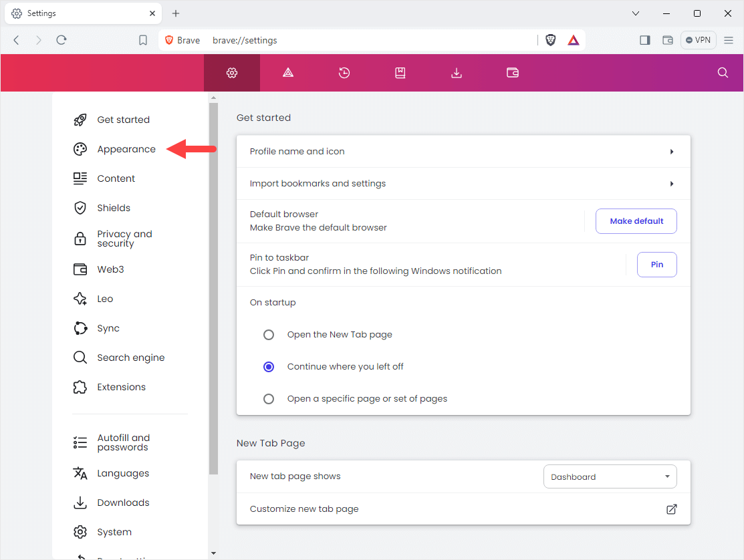
Task: Reload the page
Action: coord(61,40)
